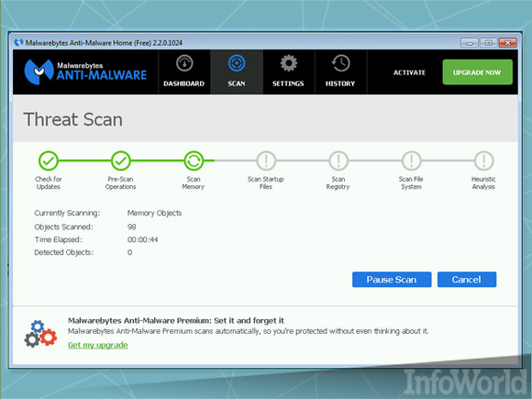
Task: Switch to the History tab label
Action: (x=340, y=83)
